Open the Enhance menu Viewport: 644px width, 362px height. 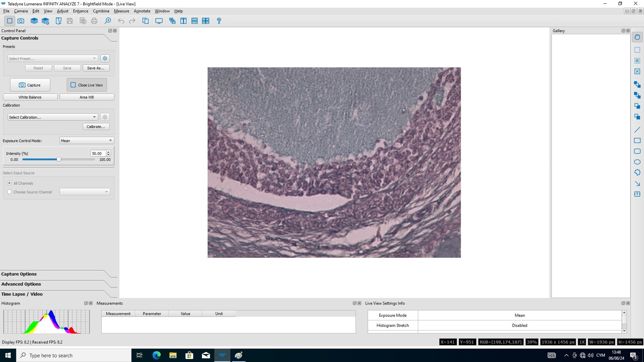click(80, 11)
